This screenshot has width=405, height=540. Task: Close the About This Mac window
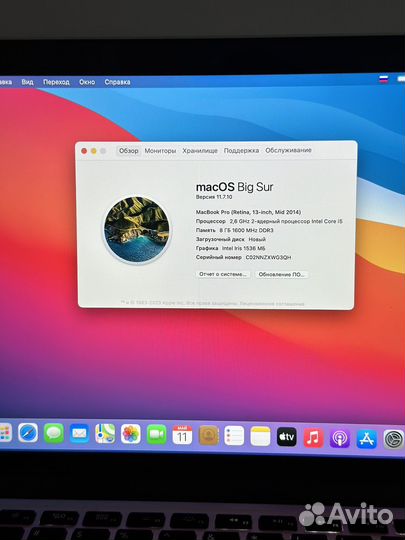click(84, 151)
